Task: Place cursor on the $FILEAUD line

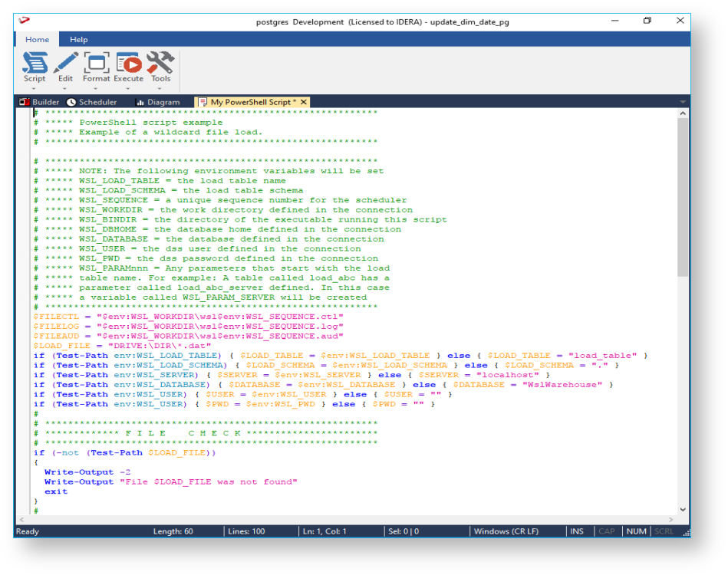Action: click(x=188, y=336)
